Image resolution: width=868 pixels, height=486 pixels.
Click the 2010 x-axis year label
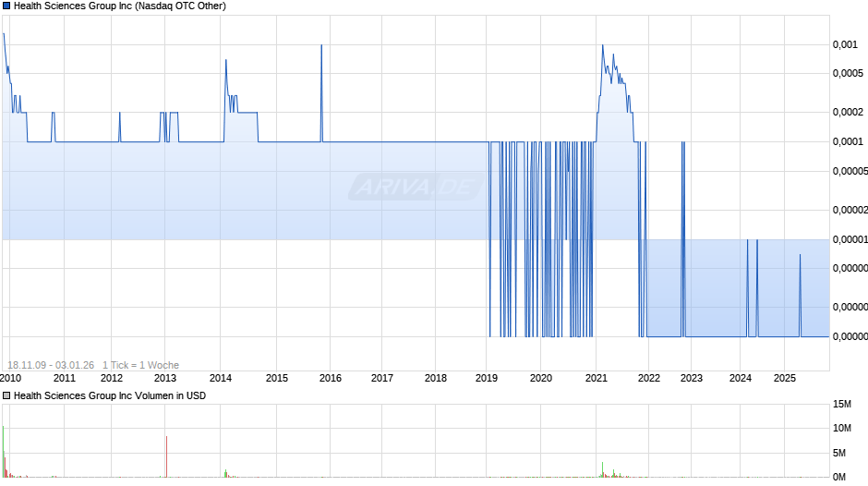(10, 378)
